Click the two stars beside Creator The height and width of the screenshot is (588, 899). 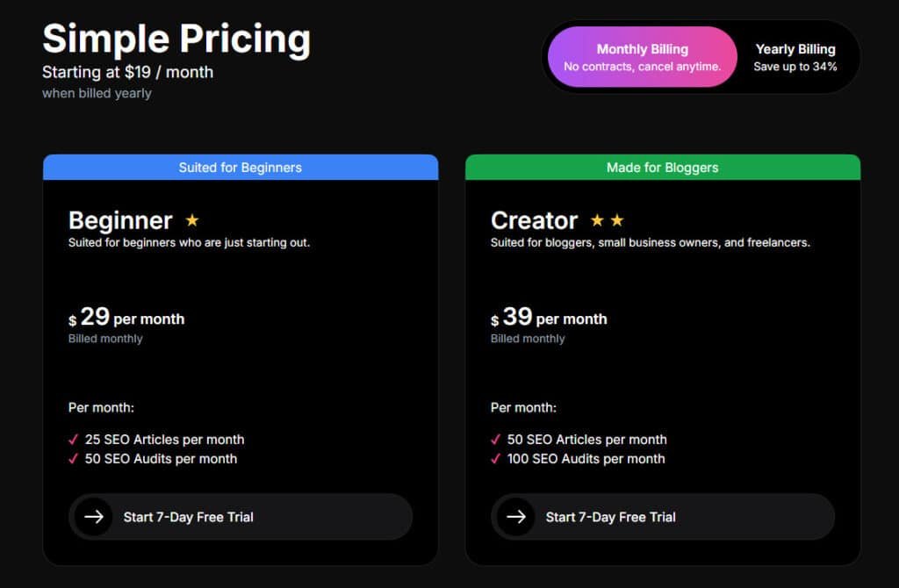point(607,220)
